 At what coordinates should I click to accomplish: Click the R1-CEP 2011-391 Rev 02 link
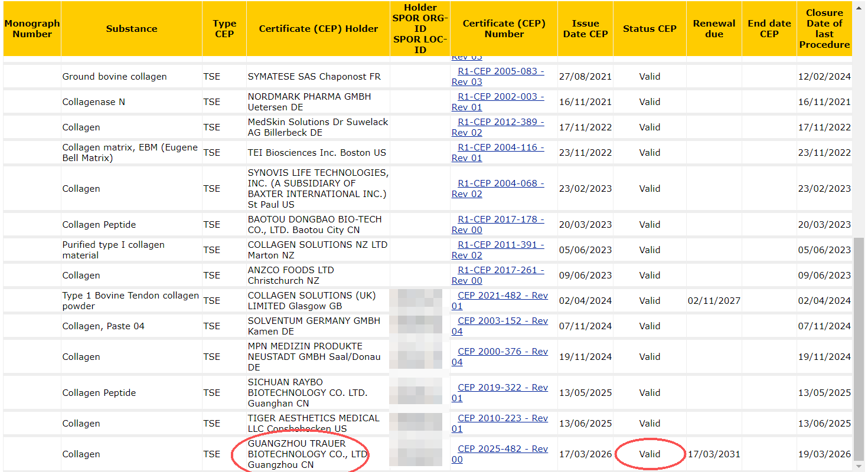pos(501,245)
